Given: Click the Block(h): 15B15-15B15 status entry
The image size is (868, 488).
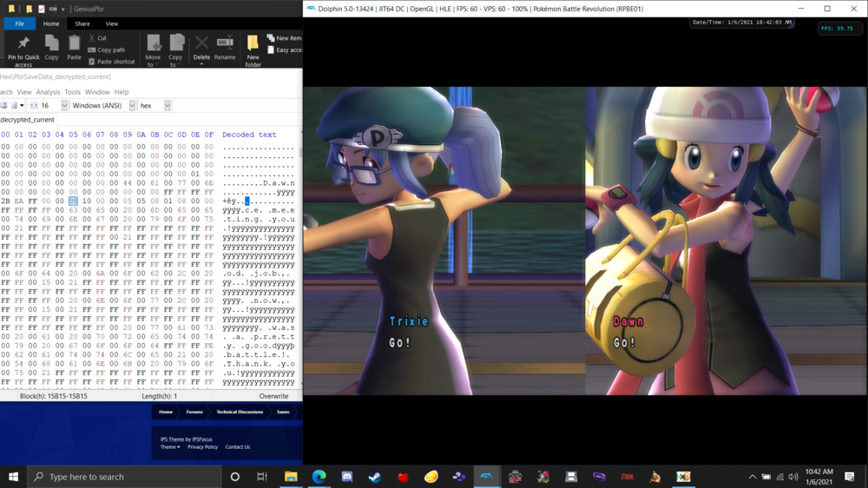Looking at the screenshot, I should tap(53, 396).
